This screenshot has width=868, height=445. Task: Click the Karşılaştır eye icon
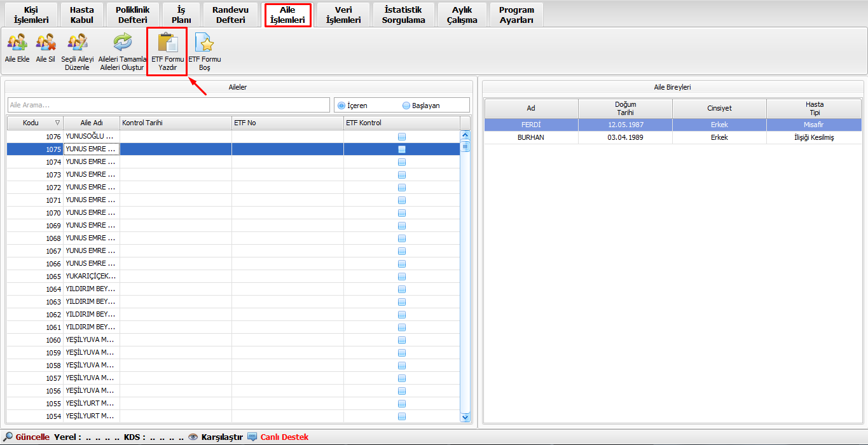click(193, 437)
